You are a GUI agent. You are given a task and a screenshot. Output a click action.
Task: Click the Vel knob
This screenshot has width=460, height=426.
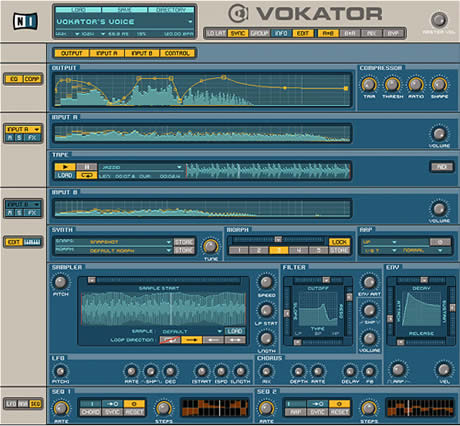tap(444, 370)
